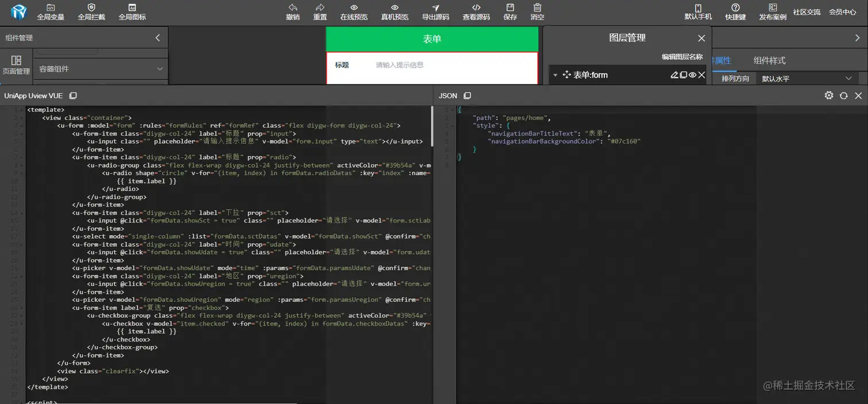Image resolution: width=868 pixels, height=404 pixels.
Task: Collapse the 组件管理 panel chevron
Action: tap(158, 38)
